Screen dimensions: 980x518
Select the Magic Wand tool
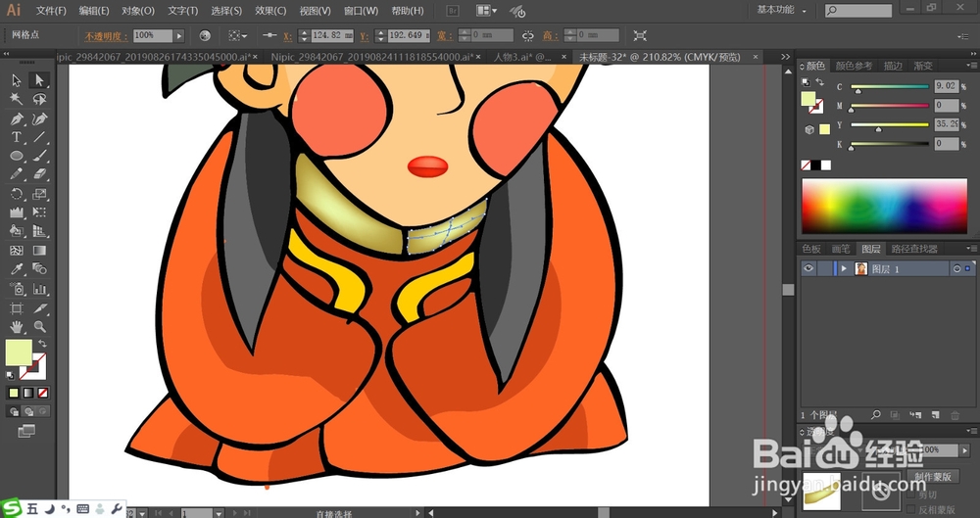point(17,99)
